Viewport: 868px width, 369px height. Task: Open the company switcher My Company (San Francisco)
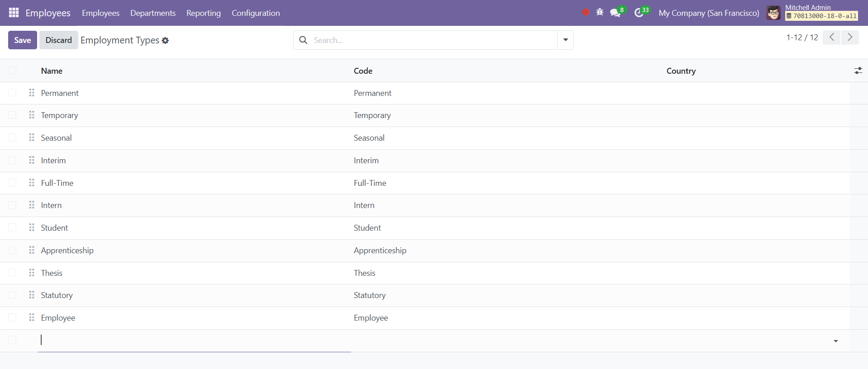pyautogui.click(x=709, y=13)
